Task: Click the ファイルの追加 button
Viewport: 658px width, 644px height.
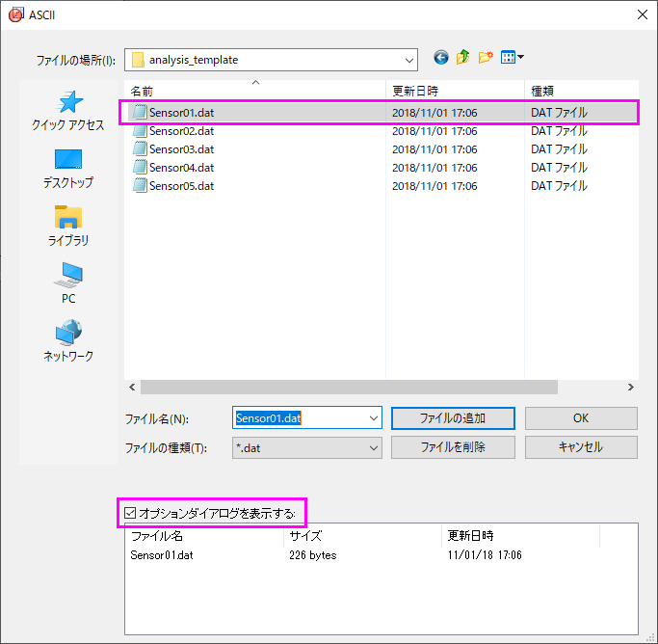Action: [453, 418]
